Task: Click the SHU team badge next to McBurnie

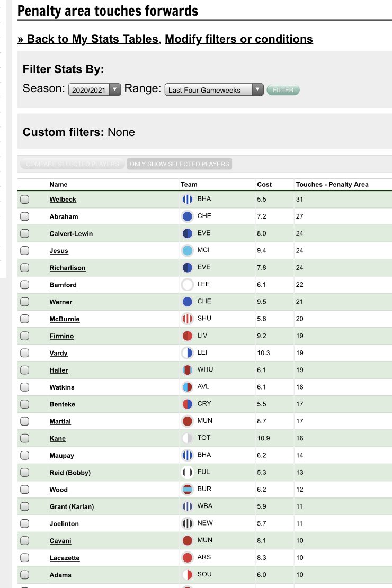Action: click(x=188, y=319)
